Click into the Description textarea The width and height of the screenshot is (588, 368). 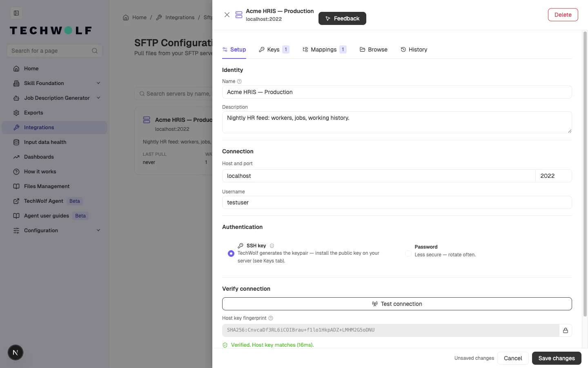tap(397, 122)
